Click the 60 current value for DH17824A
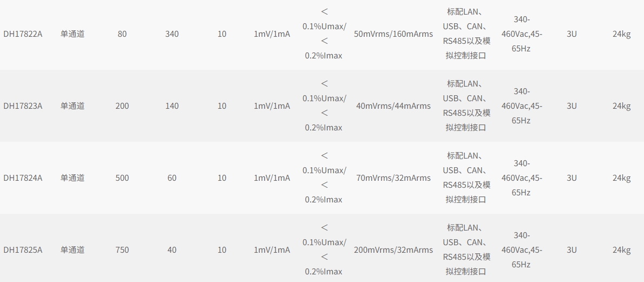The height and width of the screenshot is (282, 644). pyautogui.click(x=172, y=178)
